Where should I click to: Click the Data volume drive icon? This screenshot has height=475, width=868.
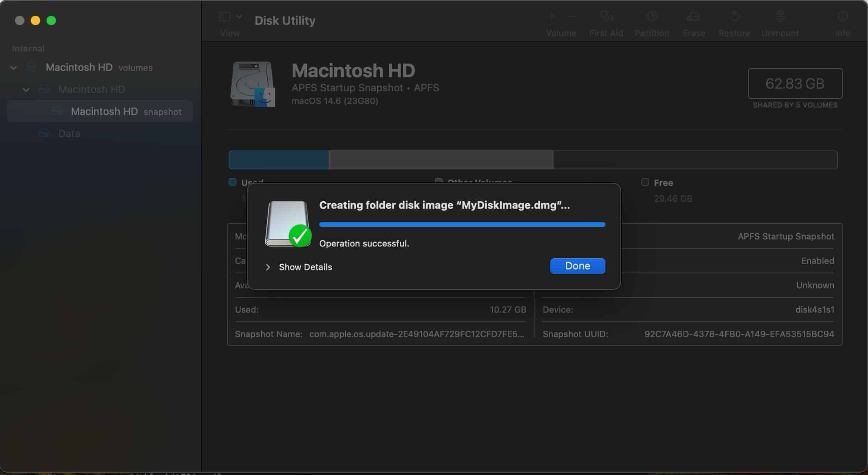coord(44,133)
